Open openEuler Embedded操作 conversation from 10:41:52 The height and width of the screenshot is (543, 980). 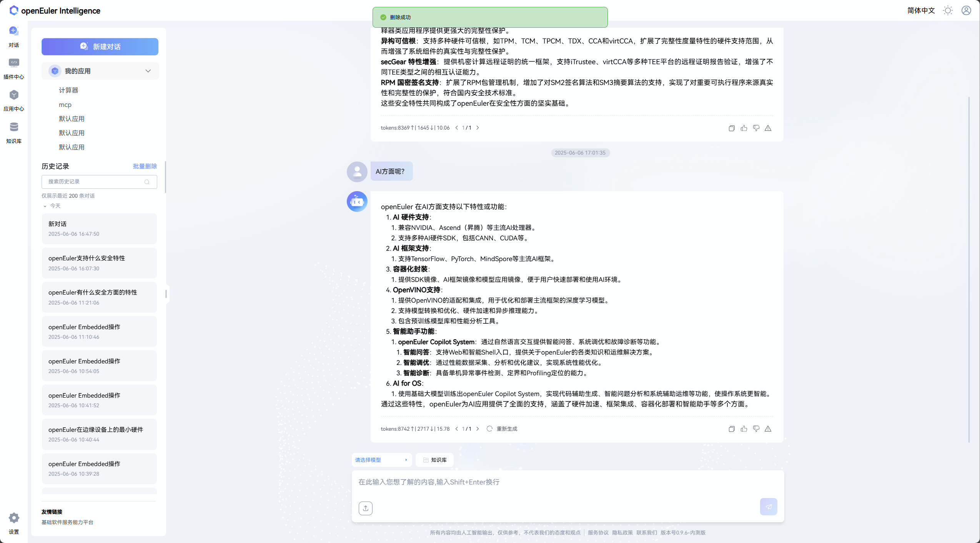[x=99, y=400]
